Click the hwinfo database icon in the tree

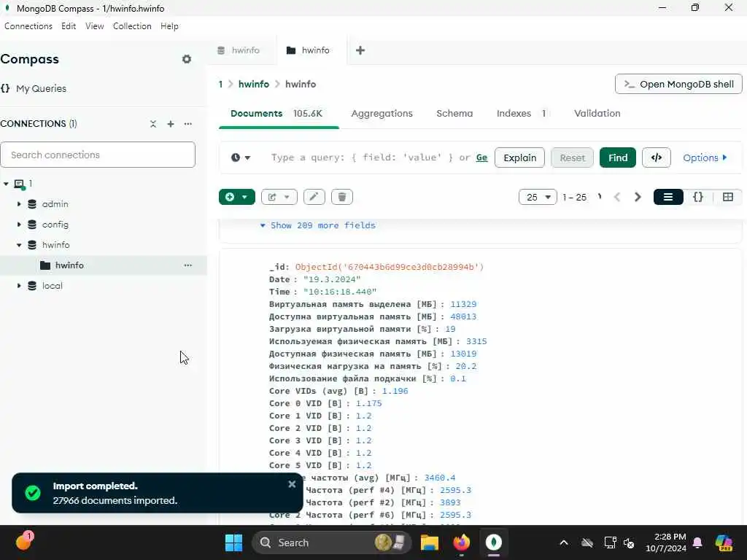tap(32, 245)
